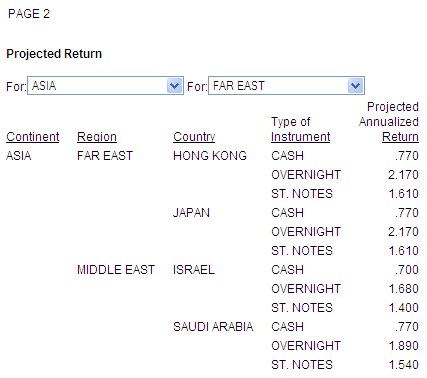
Task: Select the FAR EAST combo box field
Action: coord(286,86)
